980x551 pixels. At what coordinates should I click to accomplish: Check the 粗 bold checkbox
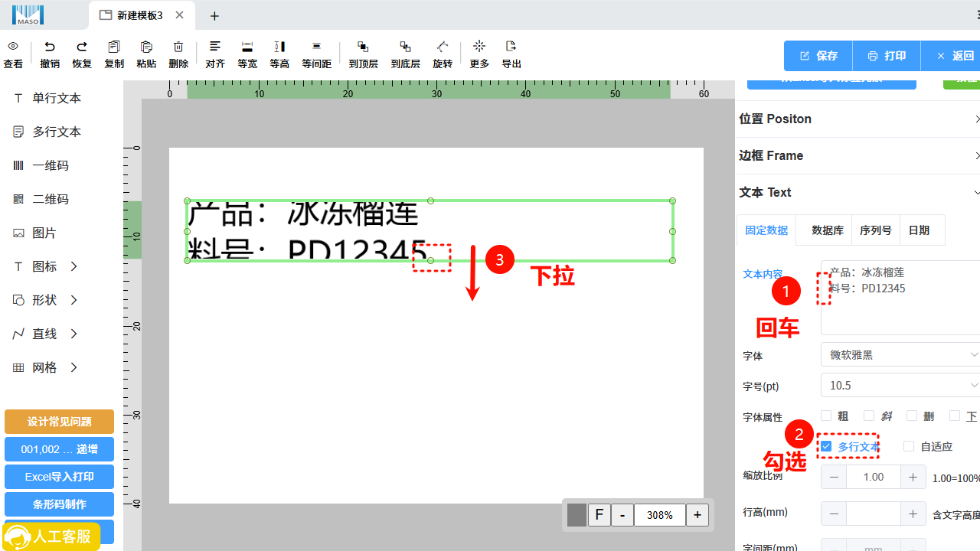point(826,416)
